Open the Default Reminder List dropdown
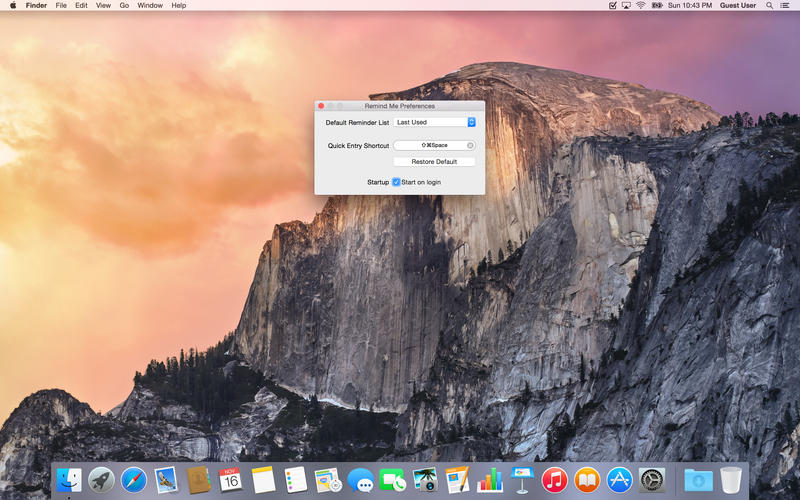 click(x=434, y=122)
